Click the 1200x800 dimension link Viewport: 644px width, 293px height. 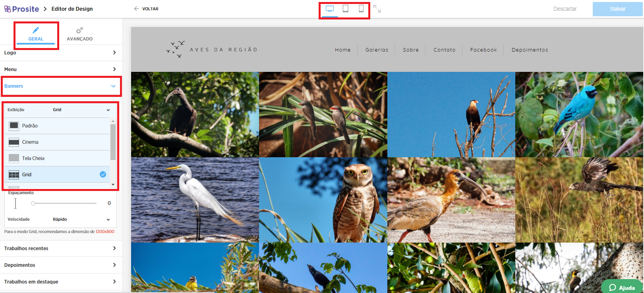click(x=105, y=231)
